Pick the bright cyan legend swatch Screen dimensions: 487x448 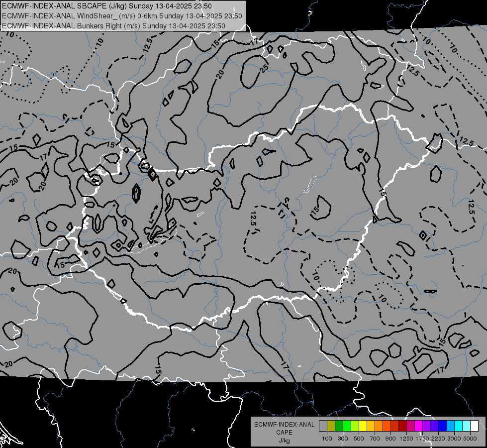[459, 426]
